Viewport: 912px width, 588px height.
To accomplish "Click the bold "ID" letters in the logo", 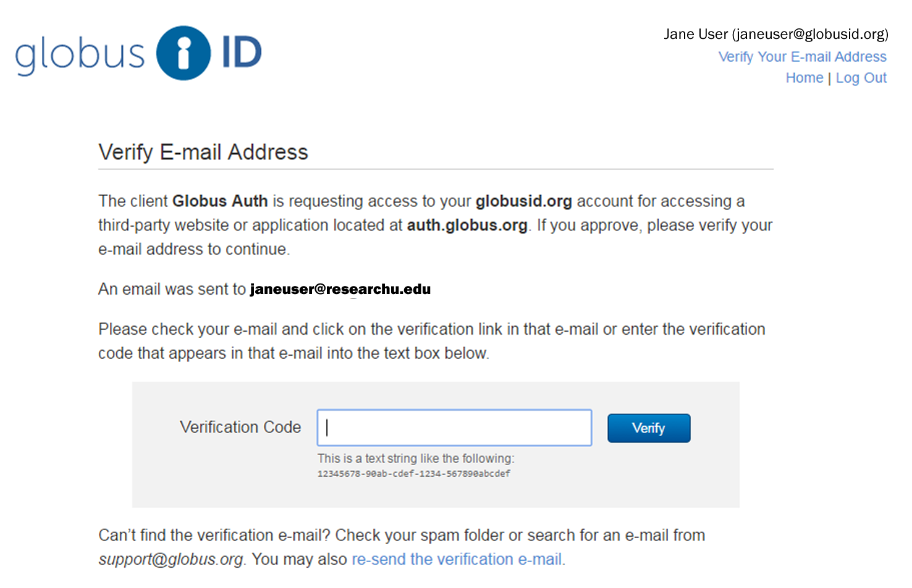I will (242, 52).
